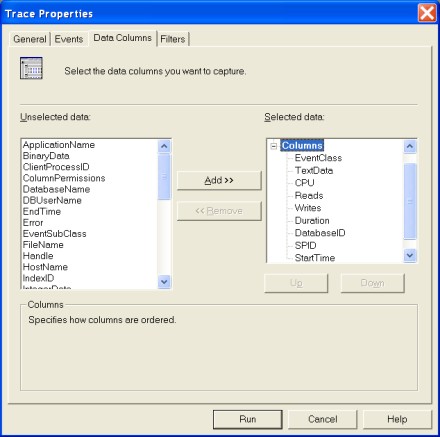Open the Events tab

tap(69, 39)
